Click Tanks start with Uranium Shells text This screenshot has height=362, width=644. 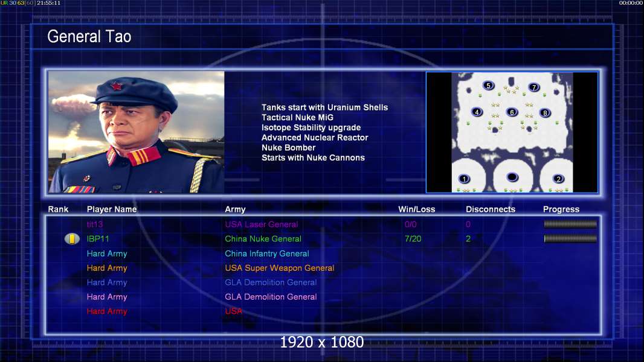click(x=324, y=107)
